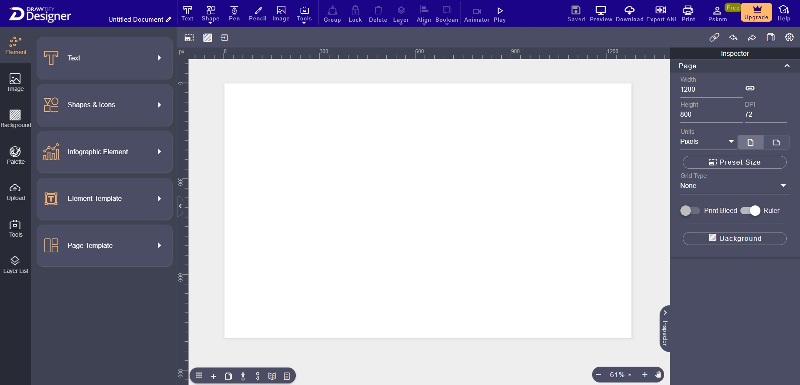Zoom out with the minus button
Screen dimensions: 800x385
[599, 375]
